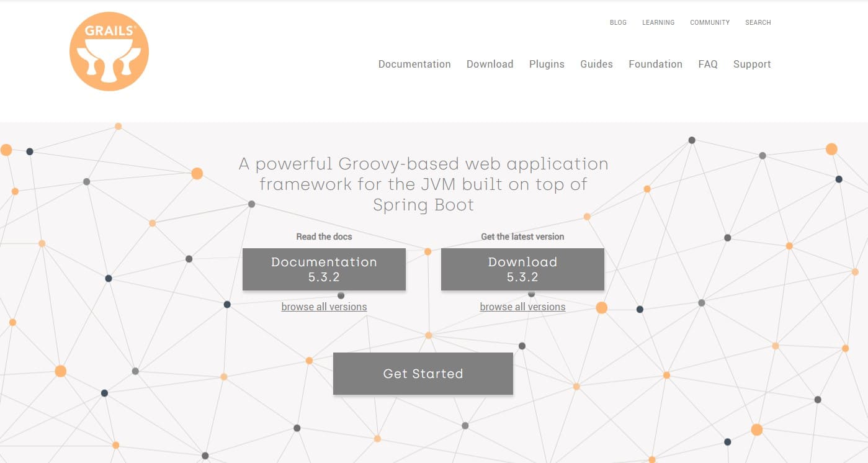
Task: Open the BLOG link in the top bar
Action: click(618, 22)
